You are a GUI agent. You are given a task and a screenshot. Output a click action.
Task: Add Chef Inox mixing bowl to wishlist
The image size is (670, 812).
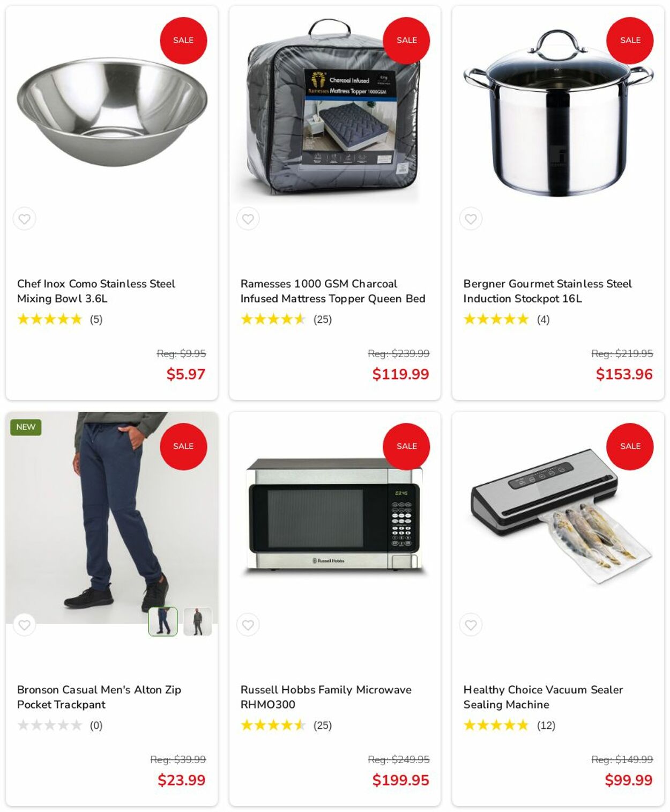pos(24,219)
